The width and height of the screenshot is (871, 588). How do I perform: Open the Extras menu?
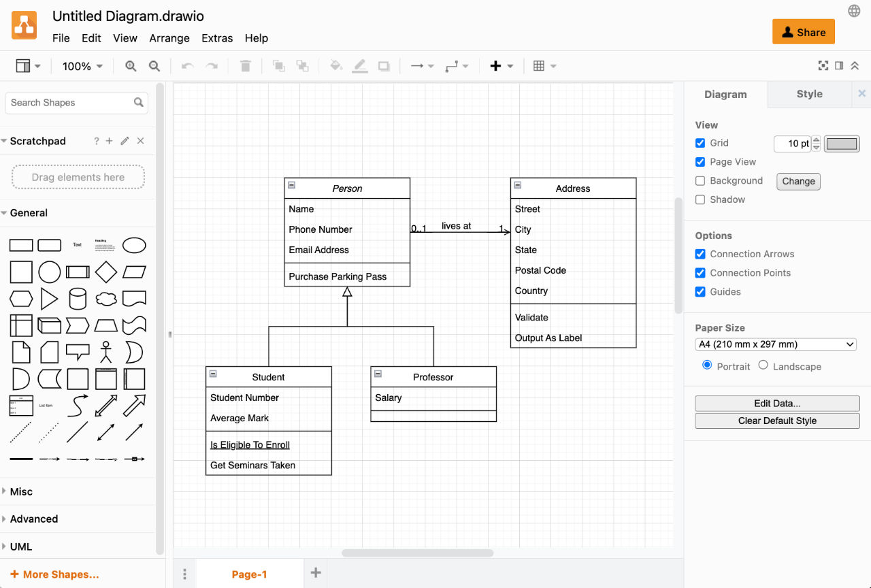pyautogui.click(x=217, y=38)
